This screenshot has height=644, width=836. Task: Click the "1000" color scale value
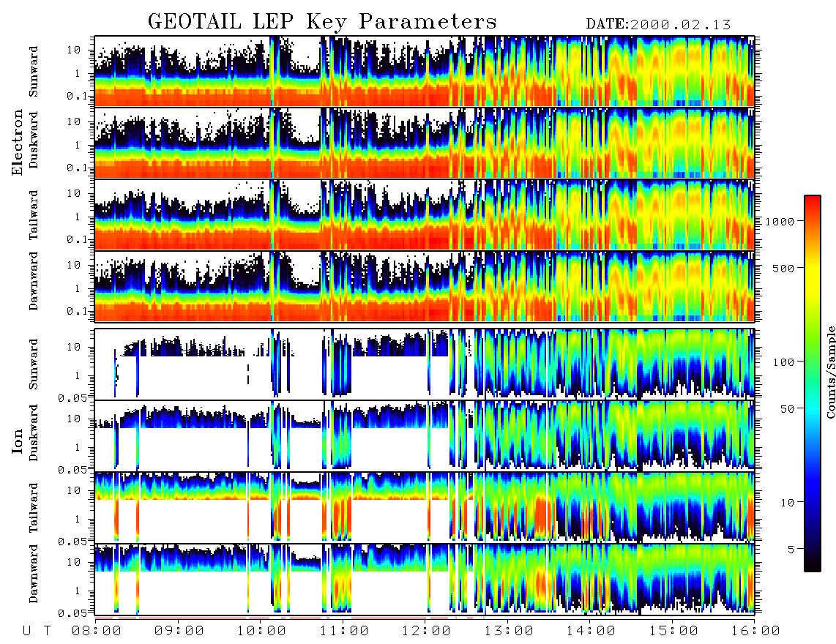[x=780, y=221]
